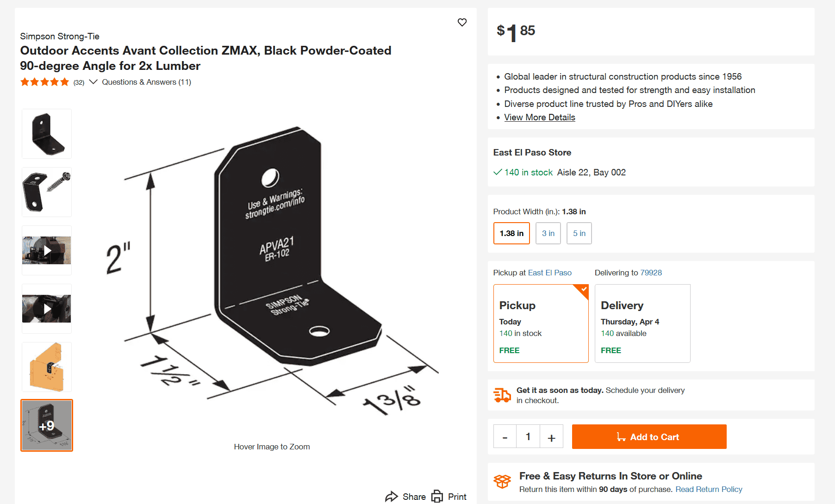Expand ratings dropdown chevron next to (32)
Image resolution: width=835 pixels, height=504 pixels.
(93, 82)
